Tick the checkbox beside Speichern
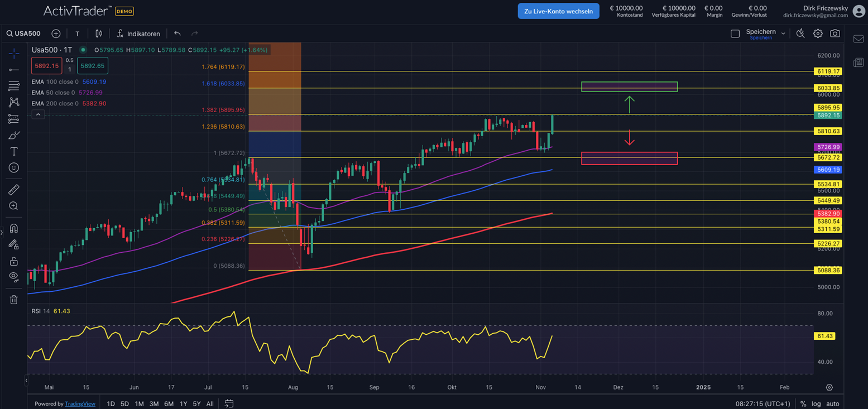This screenshot has height=409, width=868. coord(735,33)
